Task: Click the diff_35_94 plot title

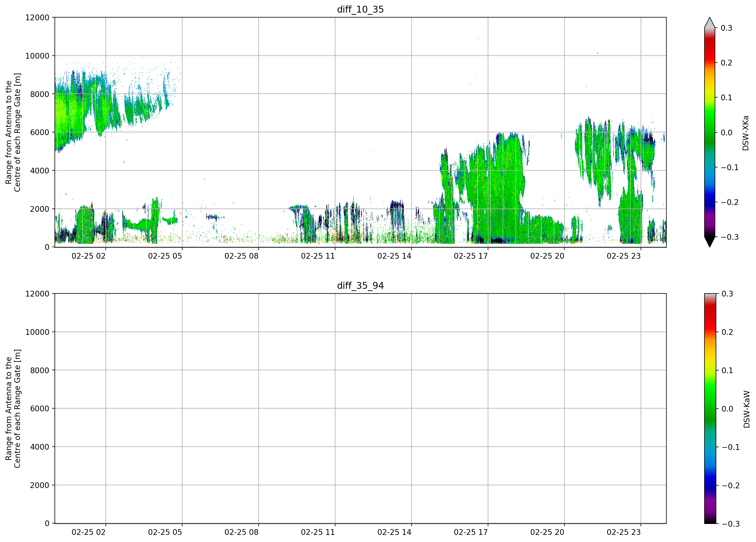Action: [x=360, y=286]
